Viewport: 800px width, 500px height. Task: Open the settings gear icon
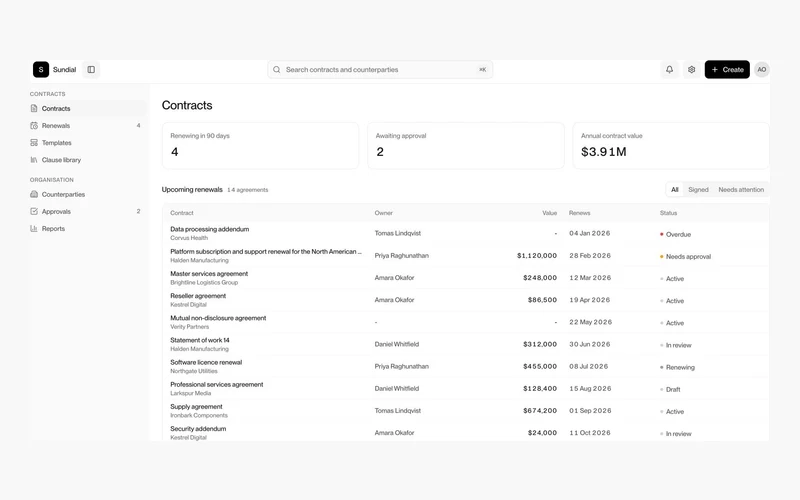coord(691,69)
